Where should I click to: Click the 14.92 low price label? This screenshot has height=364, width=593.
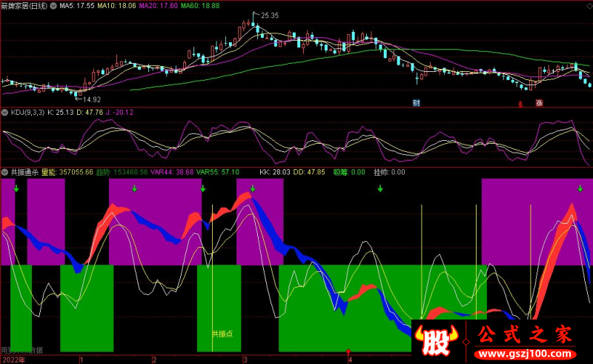tap(91, 99)
